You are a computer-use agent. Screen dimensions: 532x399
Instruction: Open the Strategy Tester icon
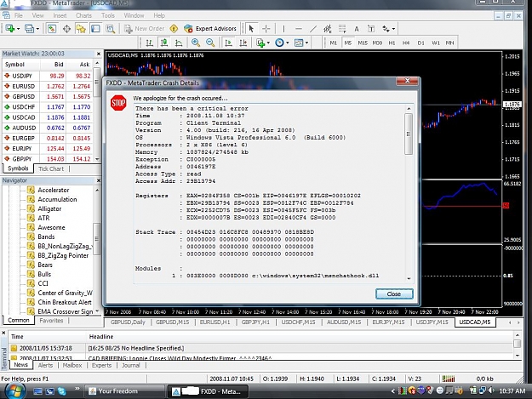111,29
